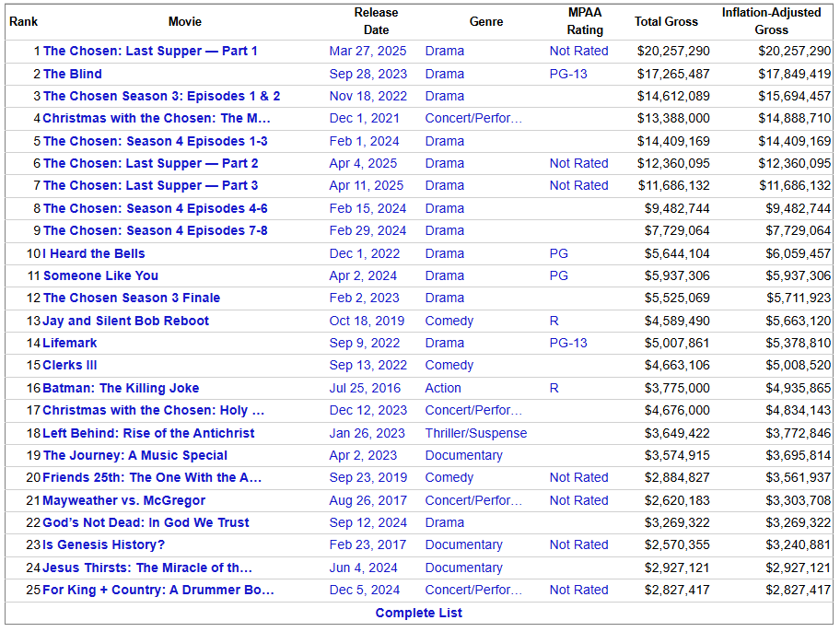
Task: Open The Chosen: Season 4 Episodes 1-3
Action: pos(156,141)
